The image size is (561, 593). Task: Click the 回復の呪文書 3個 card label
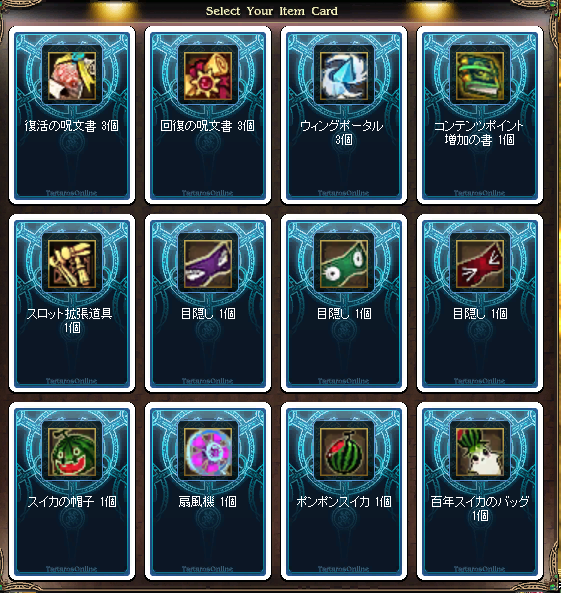coord(207,126)
